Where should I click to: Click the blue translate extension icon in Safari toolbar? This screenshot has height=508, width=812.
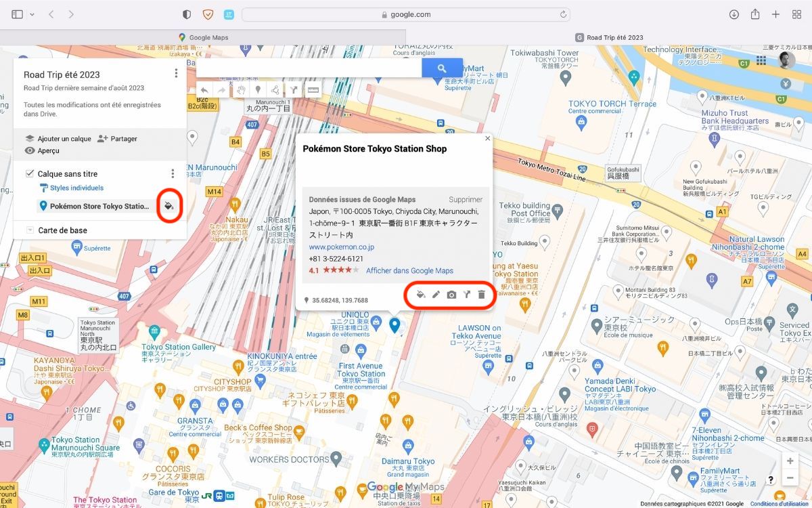[229, 14]
